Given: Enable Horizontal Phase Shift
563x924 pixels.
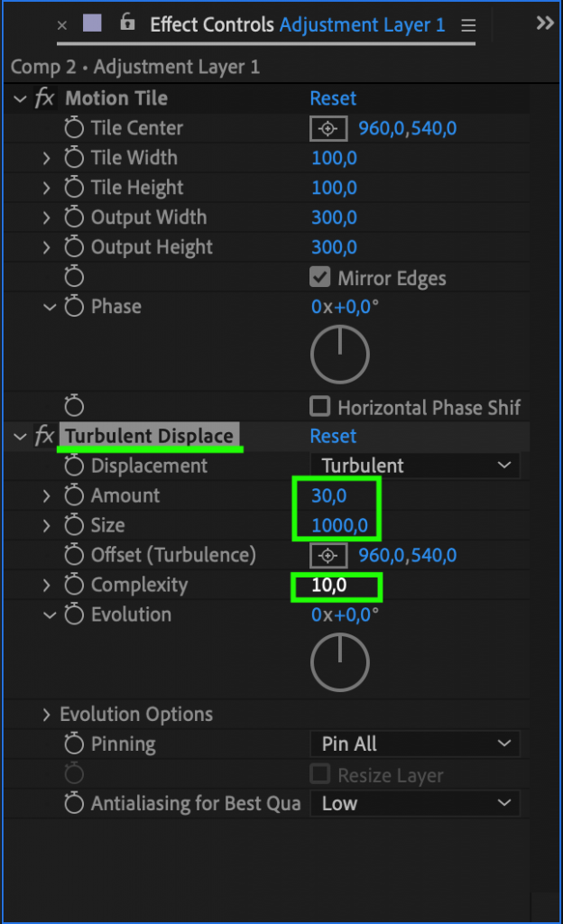Looking at the screenshot, I should pos(319,407).
